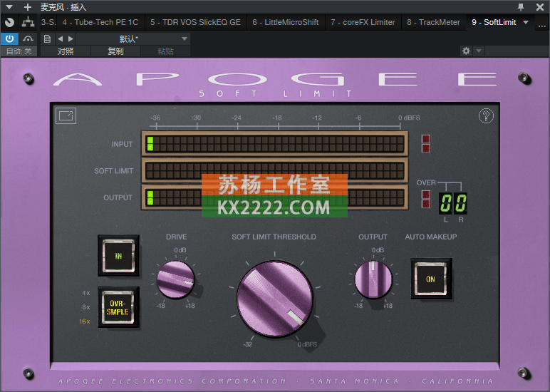Image resolution: width=550 pixels, height=392 pixels.
Task: Switch to 5 - TDR VOS SlickEQ GE tab
Action: (x=195, y=23)
